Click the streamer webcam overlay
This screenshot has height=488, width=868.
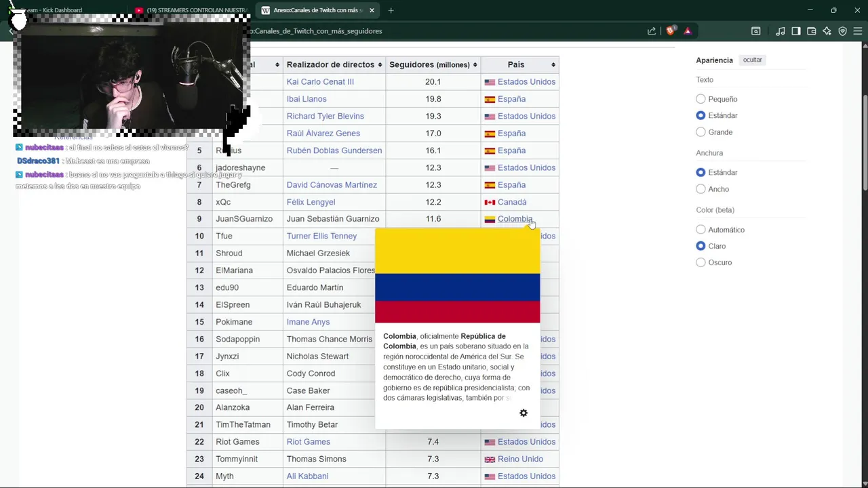pyautogui.click(x=132, y=76)
